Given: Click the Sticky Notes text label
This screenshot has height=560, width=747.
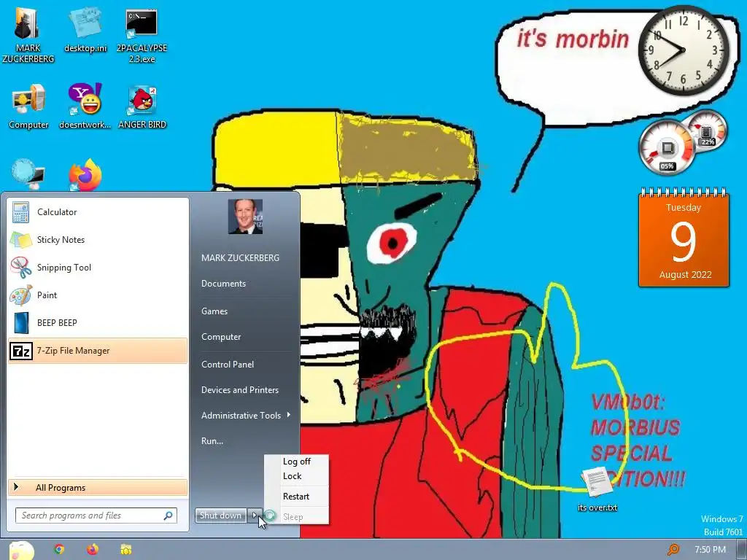Looking at the screenshot, I should [x=61, y=239].
